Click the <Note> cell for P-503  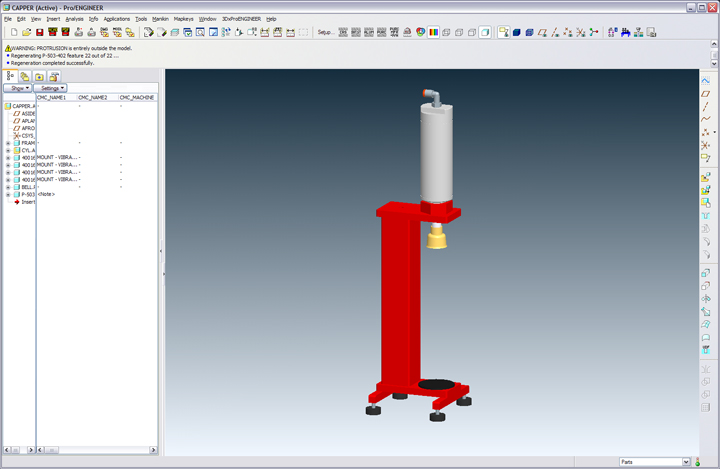click(46, 194)
